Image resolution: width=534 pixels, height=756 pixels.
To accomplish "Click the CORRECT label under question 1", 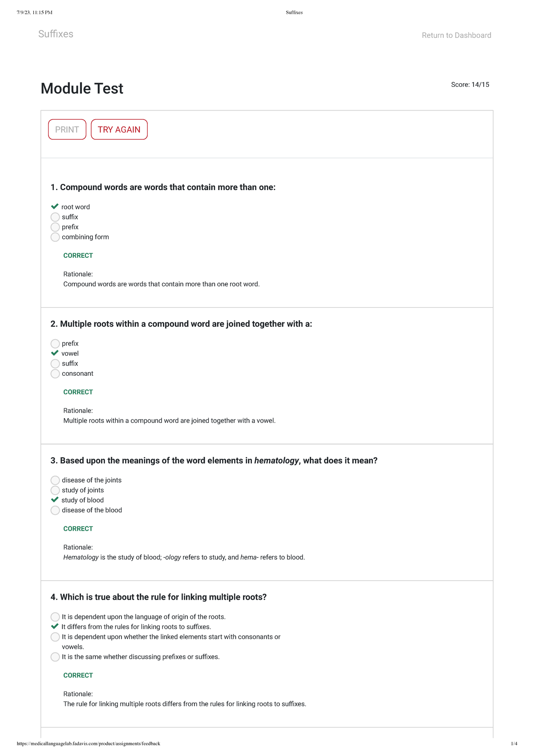I will pos(78,255).
